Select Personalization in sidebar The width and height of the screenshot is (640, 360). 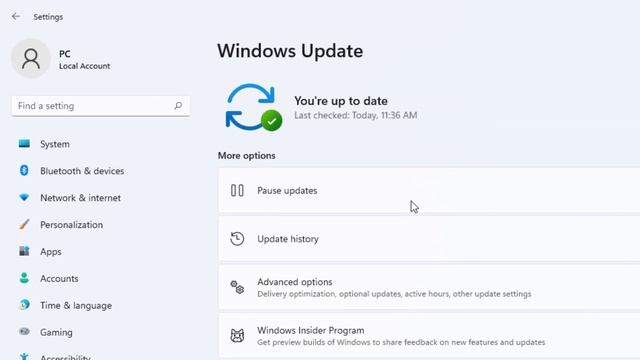point(71,225)
